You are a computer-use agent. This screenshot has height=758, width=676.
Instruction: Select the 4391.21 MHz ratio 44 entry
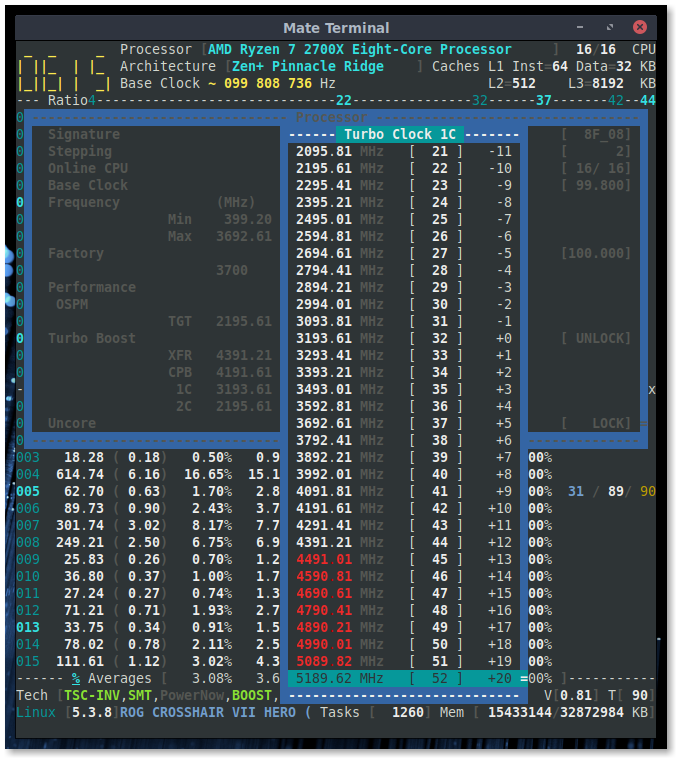coord(404,542)
